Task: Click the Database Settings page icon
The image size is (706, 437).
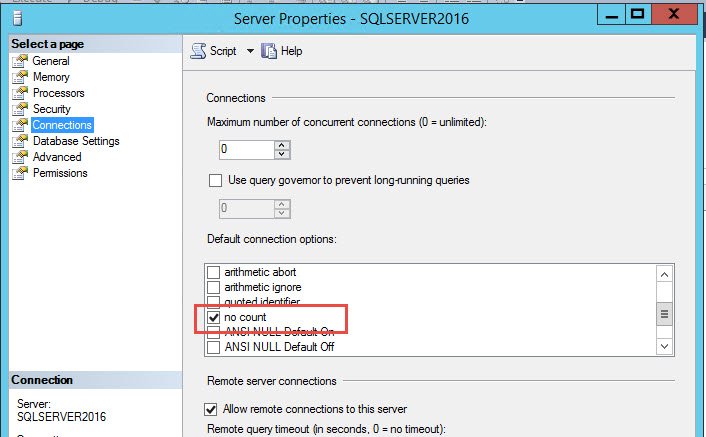Action: tap(20, 141)
